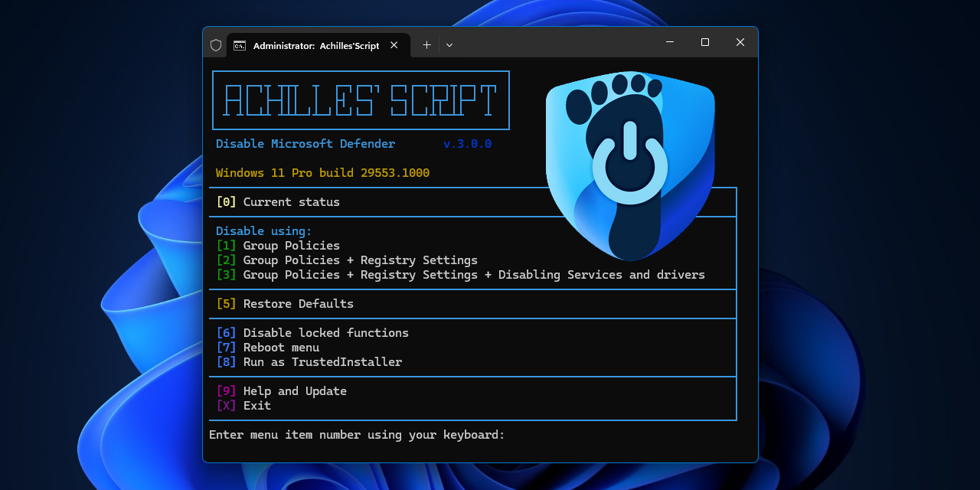Select [0] Current status

291,201
